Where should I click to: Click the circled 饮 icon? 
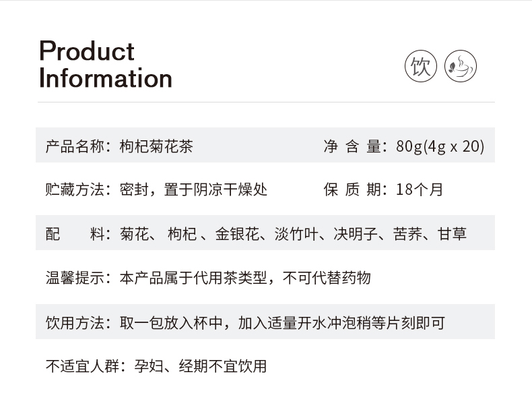(x=421, y=66)
